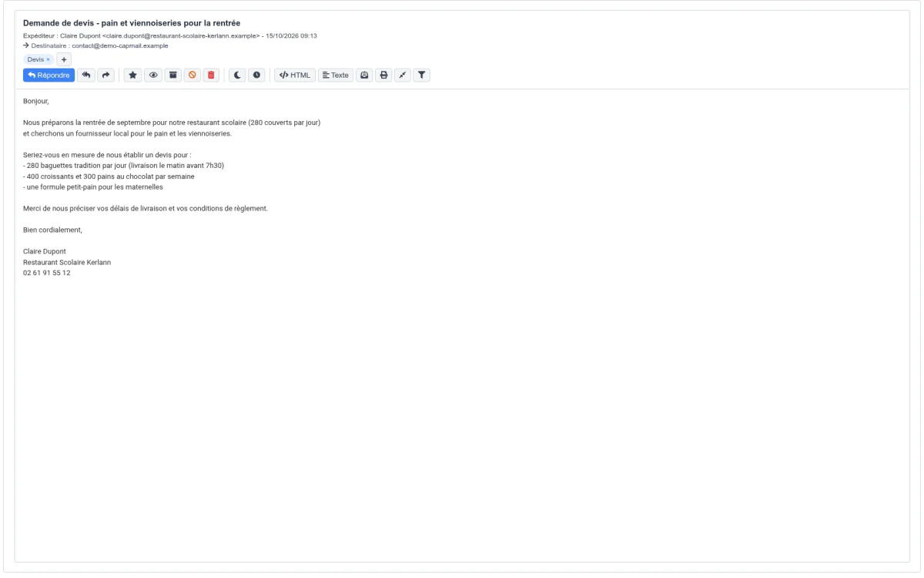Click the Devis tag label
Viewport: 924px width, 578px height.
click(35, 59)
